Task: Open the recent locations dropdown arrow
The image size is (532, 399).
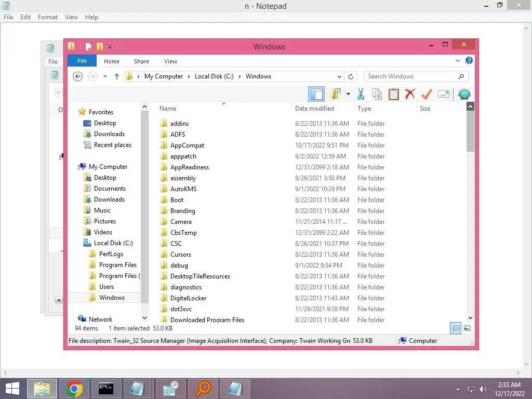Action: [105, 76]
